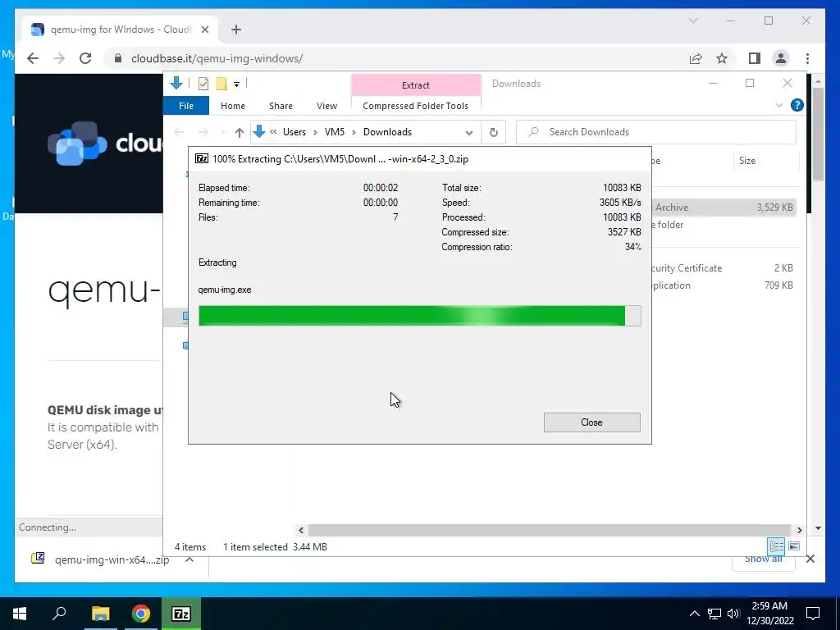Click the Properties quick access icon
The height and width of the screenshot is (630, 840).
click(203, 84)
